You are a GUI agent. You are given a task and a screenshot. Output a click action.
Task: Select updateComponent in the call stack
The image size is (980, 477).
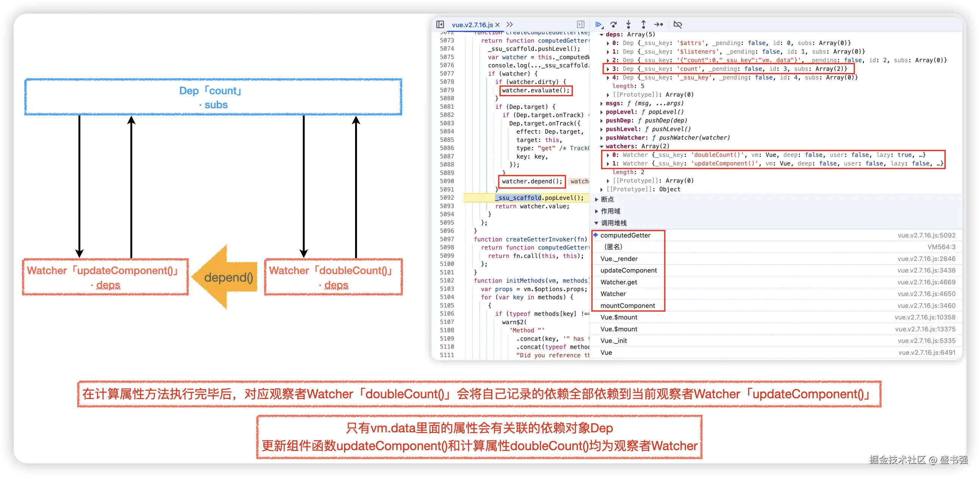tap(628, 270)
